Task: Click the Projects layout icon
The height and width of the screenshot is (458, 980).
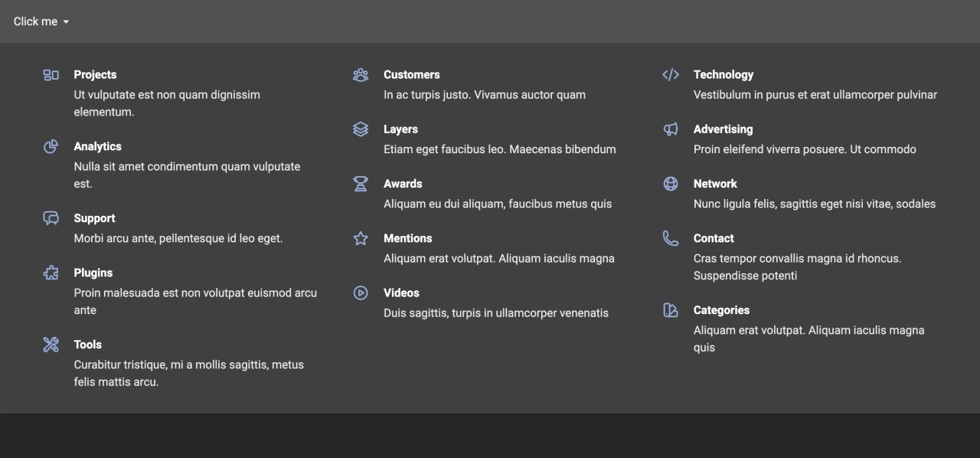Action: tap(51, 75)
